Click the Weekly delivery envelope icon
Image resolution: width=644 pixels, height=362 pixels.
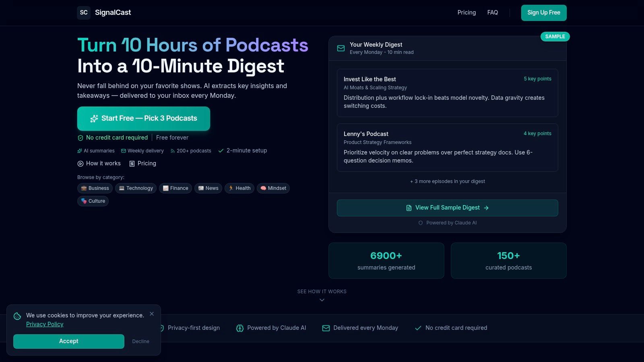click(x=123, y=150)
